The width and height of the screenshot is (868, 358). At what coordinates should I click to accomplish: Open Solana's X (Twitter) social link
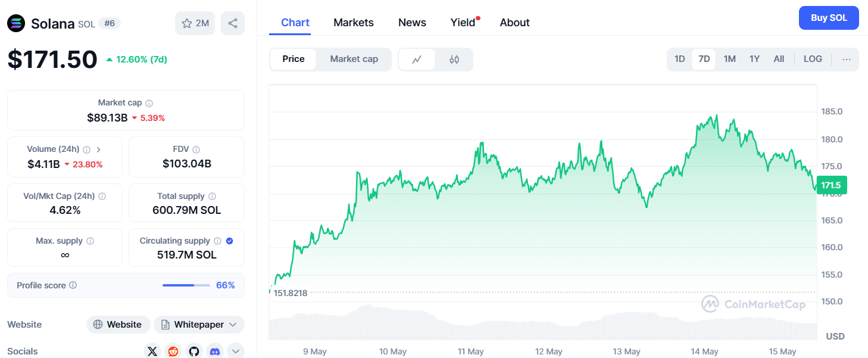click(x=152, y=351)
